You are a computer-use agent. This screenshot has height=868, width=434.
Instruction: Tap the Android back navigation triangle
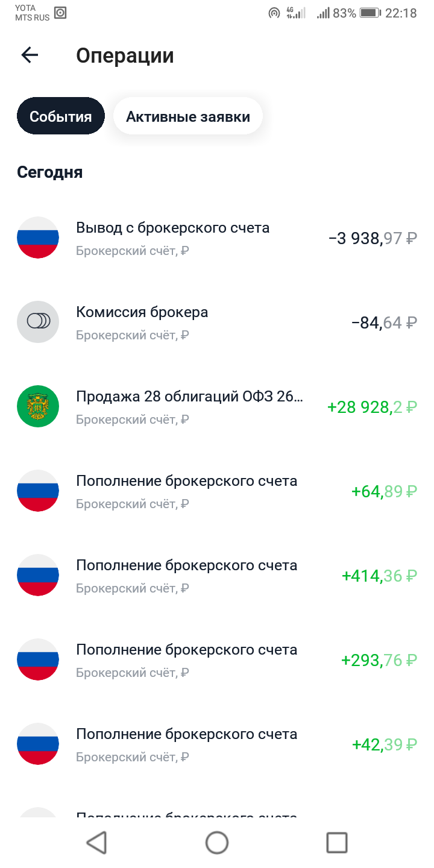coord(97,842)
